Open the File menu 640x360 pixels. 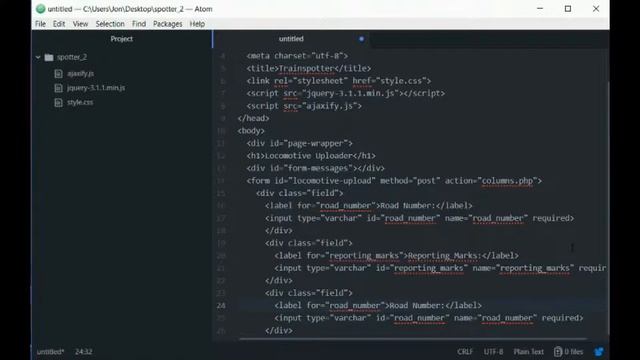pyautogui.click(x=40, y=24)
